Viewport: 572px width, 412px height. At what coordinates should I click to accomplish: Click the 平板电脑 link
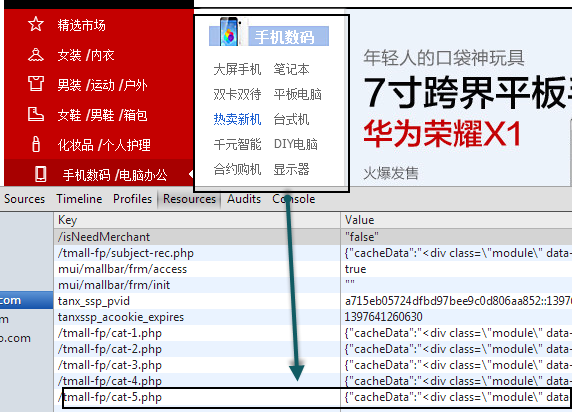298,95
